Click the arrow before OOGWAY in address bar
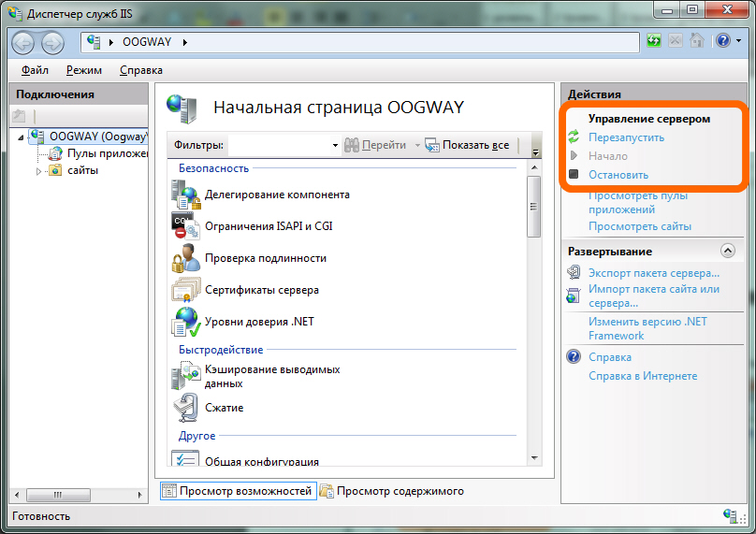 coord(111,42)
